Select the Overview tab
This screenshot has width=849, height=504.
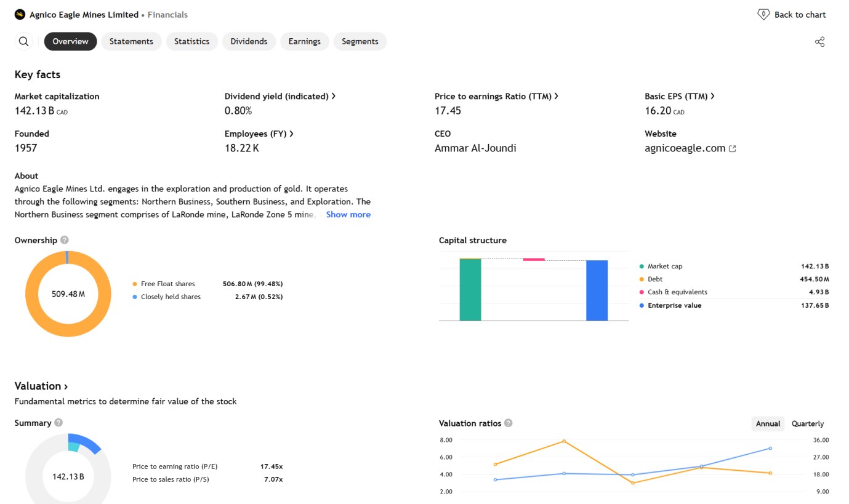coord(70,41)
